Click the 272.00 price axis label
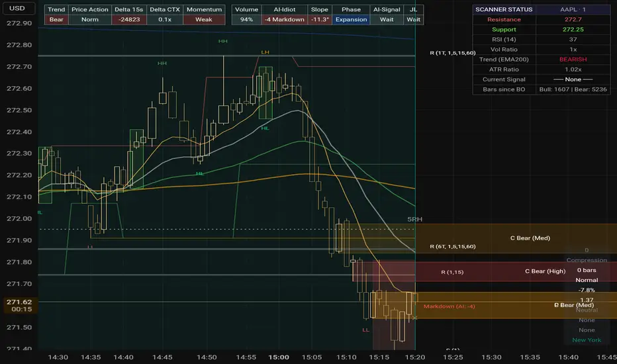 (19, 219)
